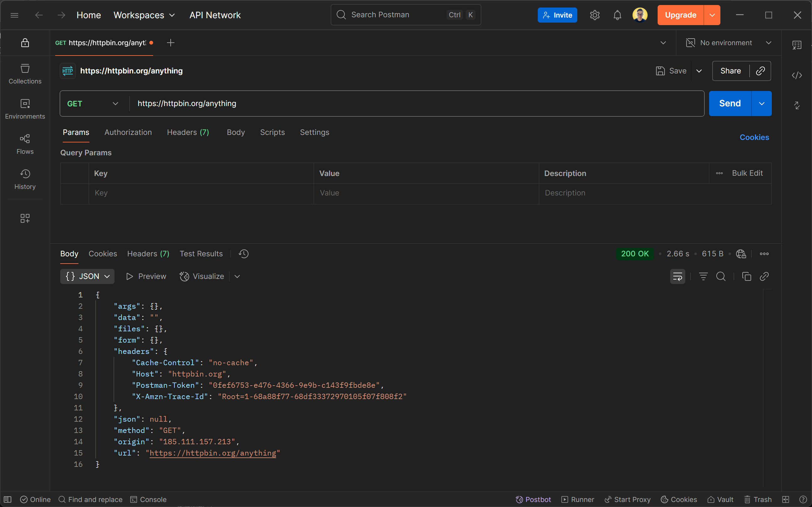Image resolution: width=812 pixels, height=507 pixels.
Task: Toggle line wrapping in the response viewer
Action: coord(678,276)
